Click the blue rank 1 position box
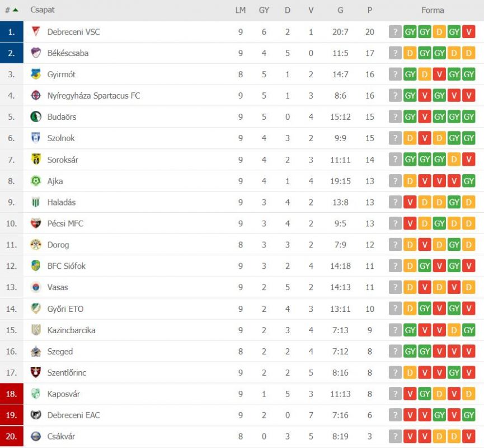Viewport: 484px width, 448px height. point(12,32)
